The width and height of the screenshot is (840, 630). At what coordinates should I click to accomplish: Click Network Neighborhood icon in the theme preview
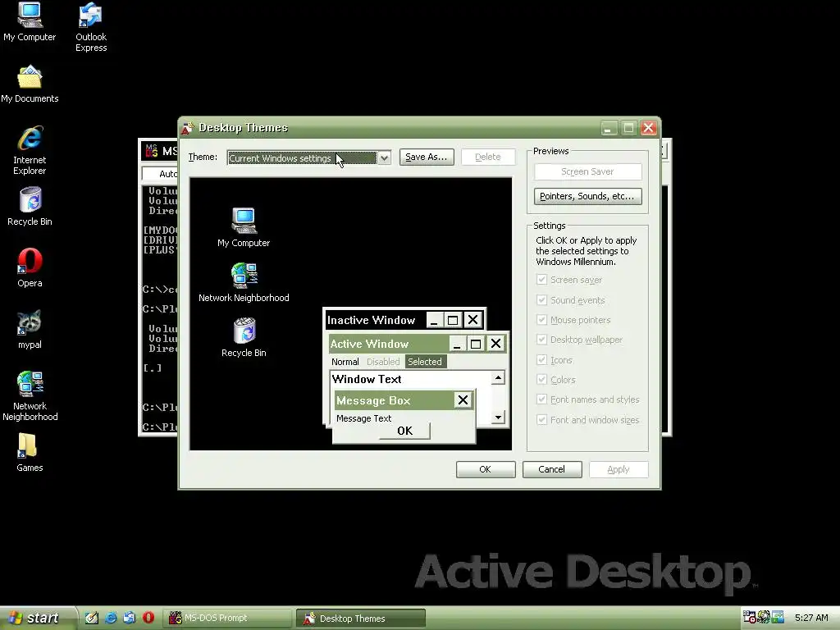pos(244,276)
